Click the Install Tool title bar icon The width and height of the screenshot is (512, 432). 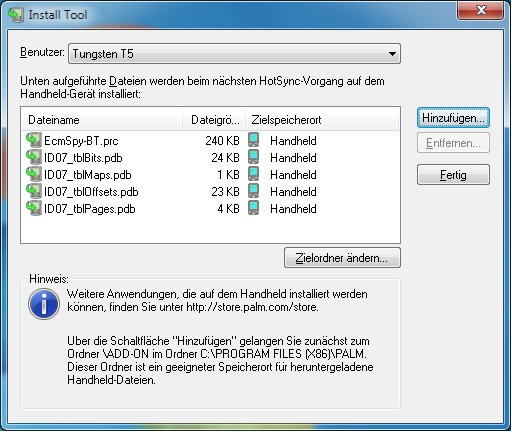click(x=16, y=15)
